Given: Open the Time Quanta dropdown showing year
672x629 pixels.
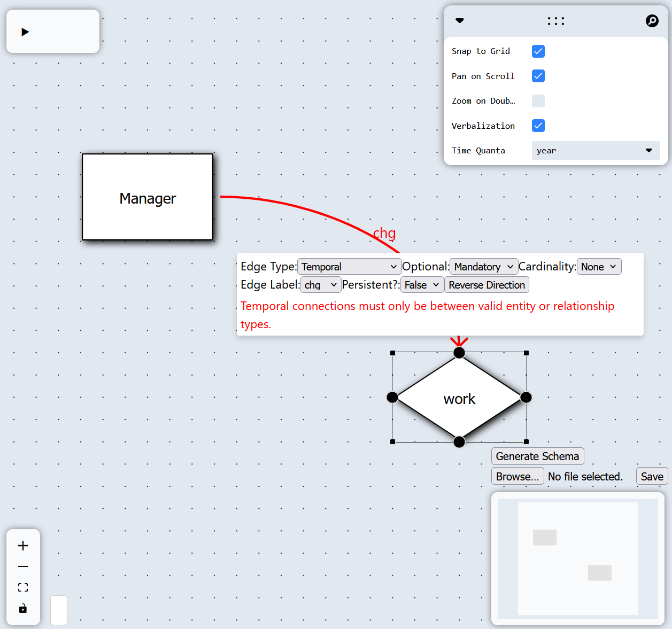Looking at the screenshot, I should [595, 150].
